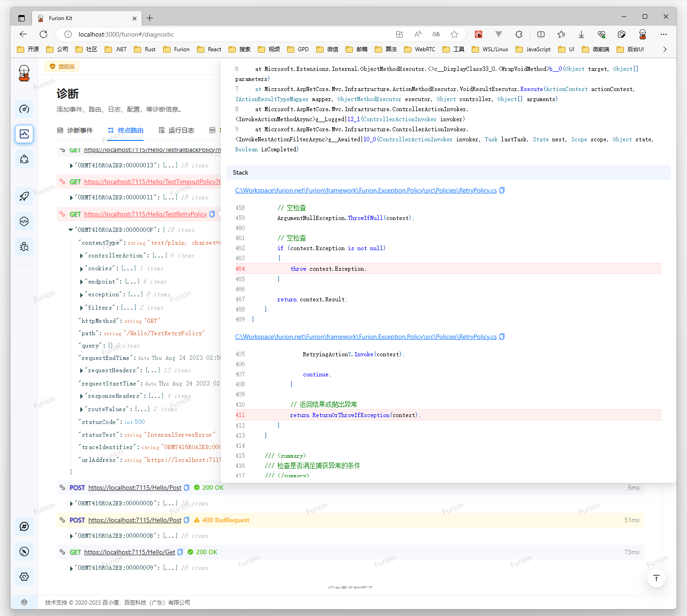
Task: Copy the RetryPolicy.cs path above line 405
Action: click(x=502, y=337)
